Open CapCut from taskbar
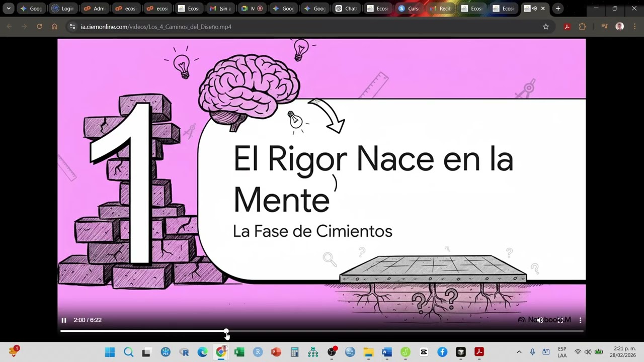The width and height of the screenshot is (644, 362). coord(424,352)
